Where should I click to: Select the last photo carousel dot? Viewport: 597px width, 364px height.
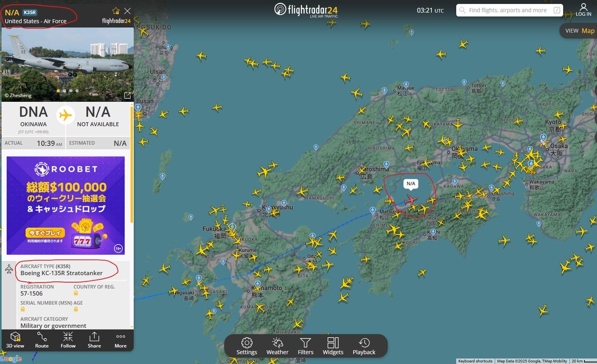[77, 91]
